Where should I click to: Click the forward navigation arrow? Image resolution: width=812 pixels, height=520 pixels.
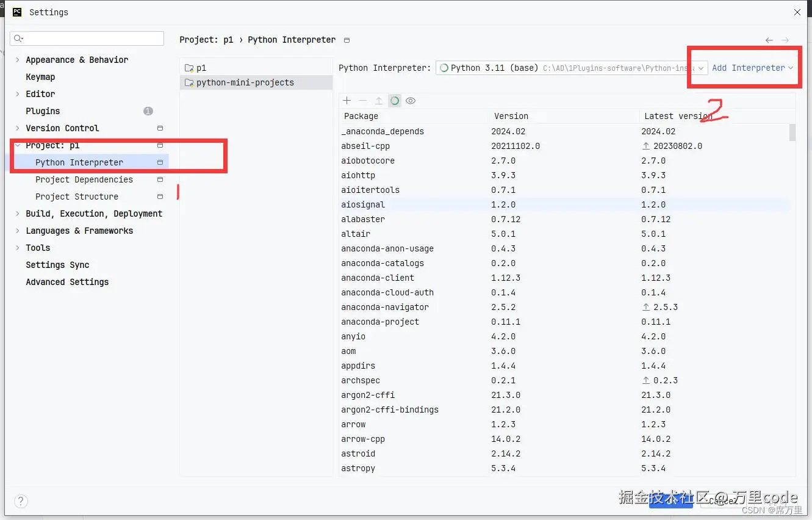coord(786,40)
